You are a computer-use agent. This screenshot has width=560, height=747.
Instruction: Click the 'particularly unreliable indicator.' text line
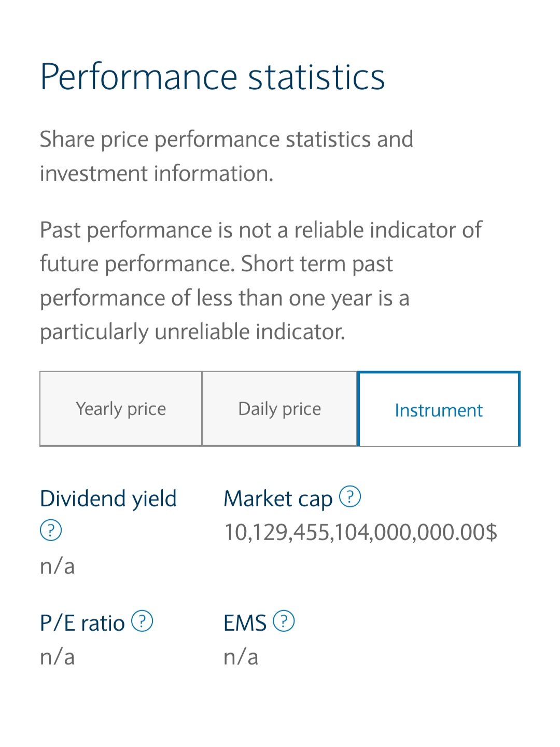click(192, 332)
